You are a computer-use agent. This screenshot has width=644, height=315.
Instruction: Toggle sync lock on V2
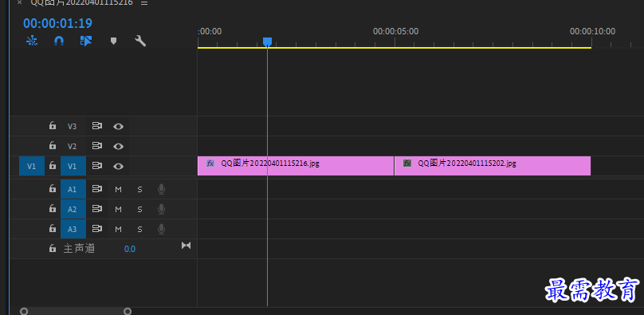pyautogui.click(x=97, y=146)
